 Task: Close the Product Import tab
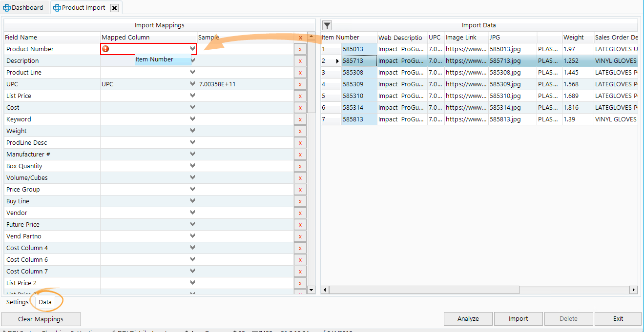(114, 8)
